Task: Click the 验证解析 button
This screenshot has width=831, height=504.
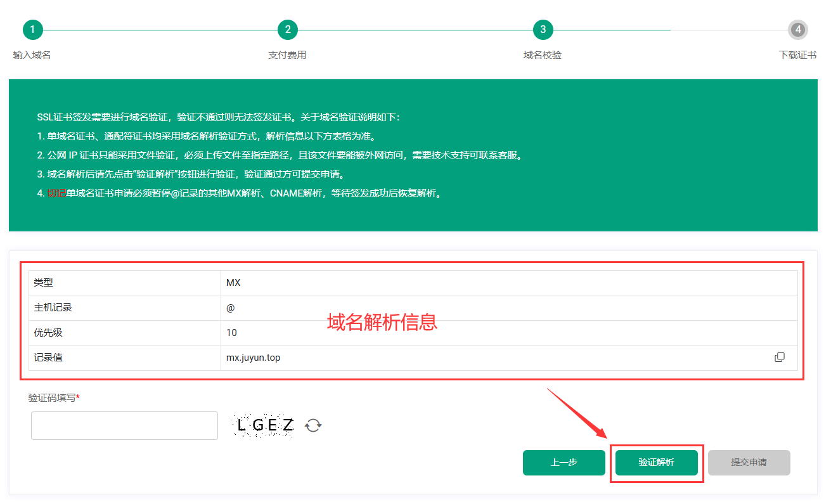Action: click(x=657, y=463)
